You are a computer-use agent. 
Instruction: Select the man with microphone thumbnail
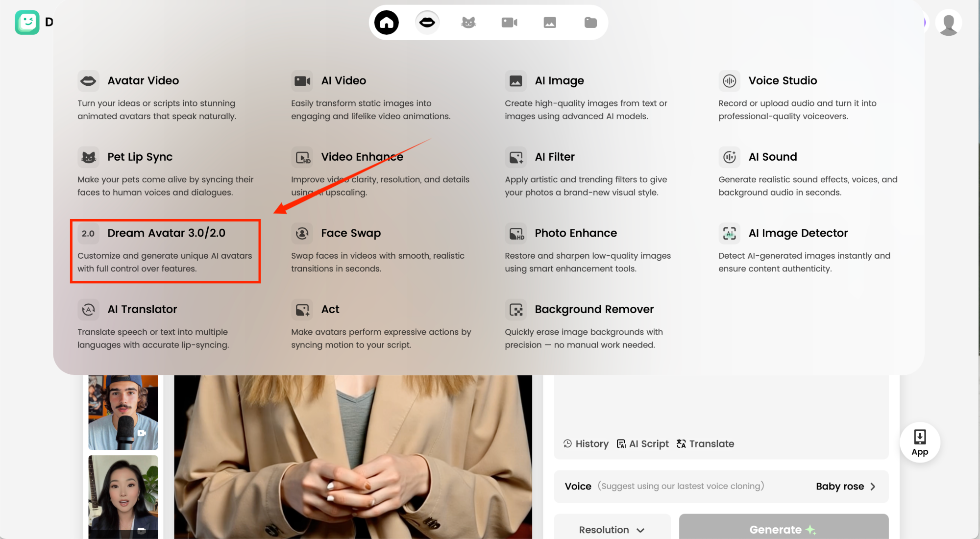click(123, 412)
